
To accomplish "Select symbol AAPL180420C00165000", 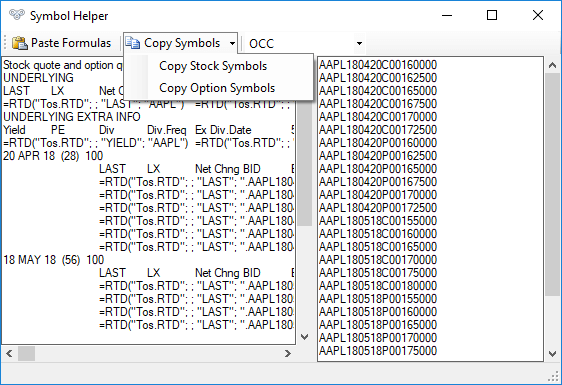I will [378, 91].
